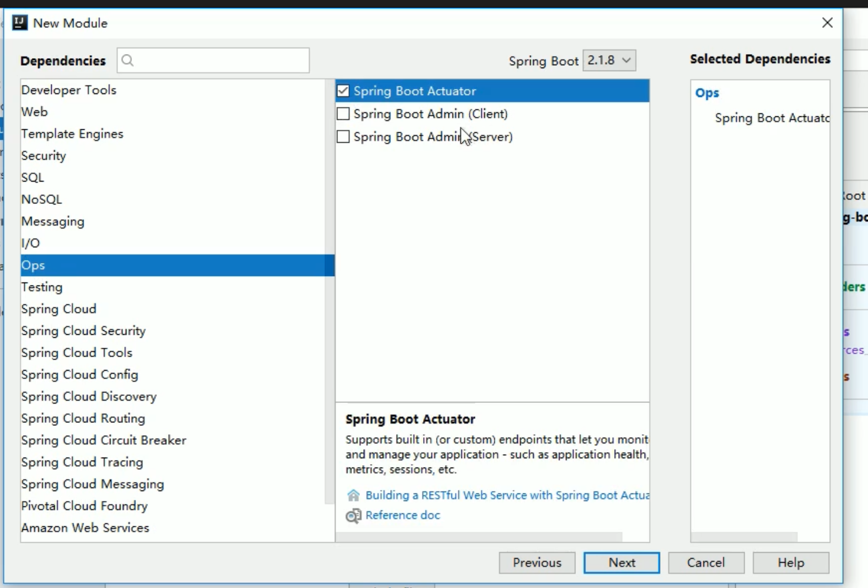This screenshot has height=588, width=868.
Task: Open the Spring Boot version dropdown
Action: click(609, 61)
